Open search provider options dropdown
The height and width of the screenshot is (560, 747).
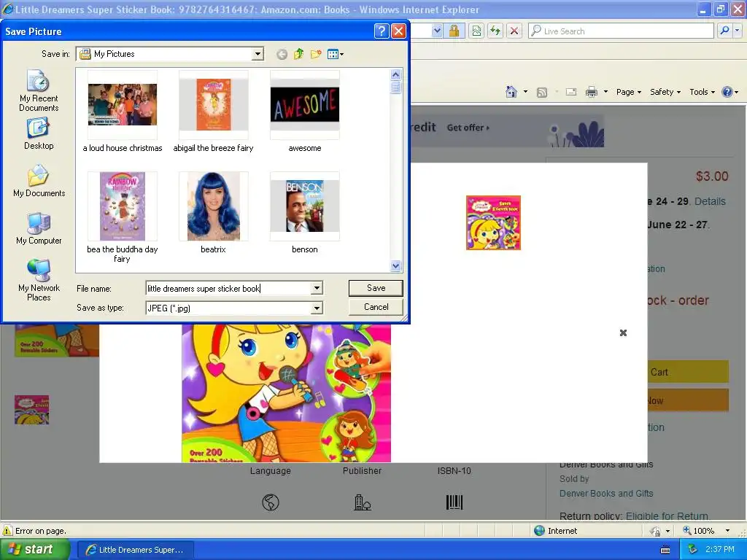click(x=738, y=31)
